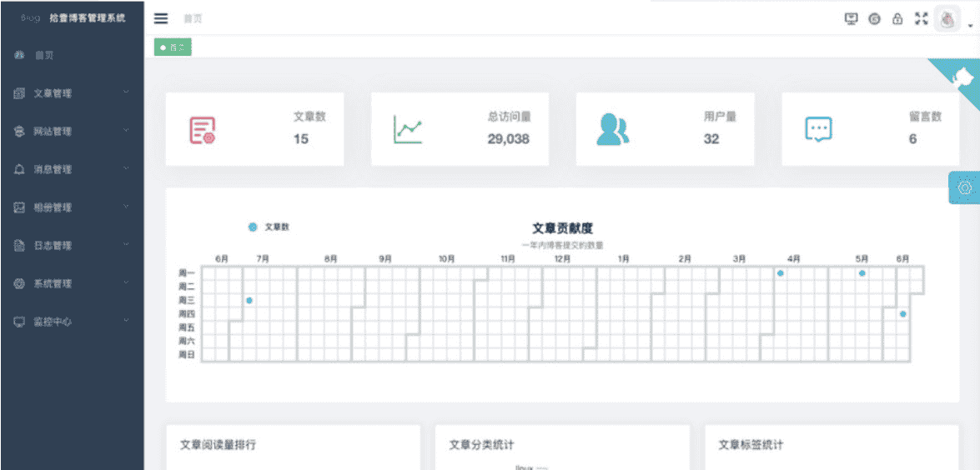Open the blue floating settings button
The width and height of the screenshot is (980, 470).
[x=965, y=188]
